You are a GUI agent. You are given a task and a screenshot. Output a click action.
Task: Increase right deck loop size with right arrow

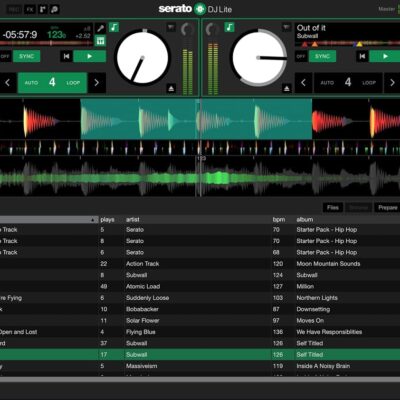[392, 82]
